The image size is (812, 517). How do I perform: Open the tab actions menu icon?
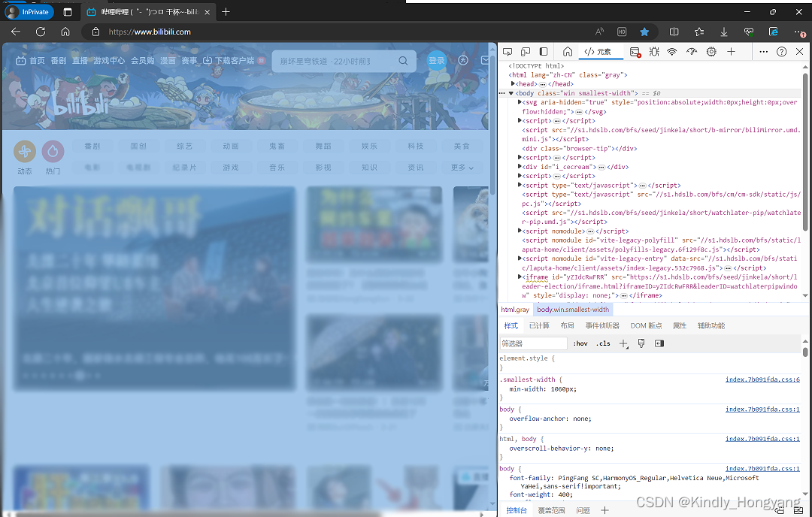pos(68,12)
